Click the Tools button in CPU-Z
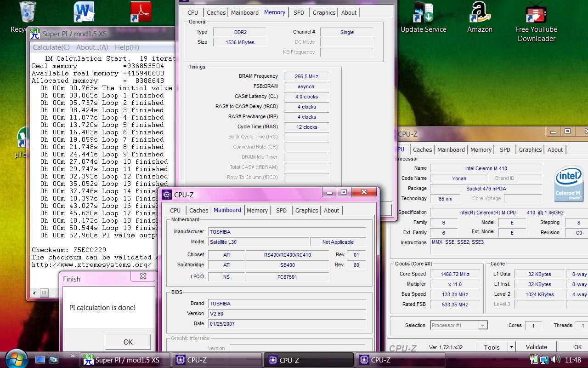The image size is (588, 368). coord(492,347)
